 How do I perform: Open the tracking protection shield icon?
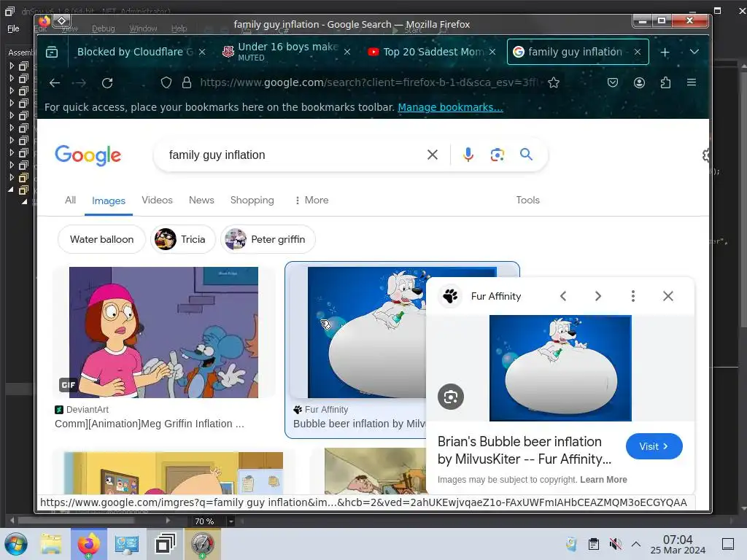point(166,83)
